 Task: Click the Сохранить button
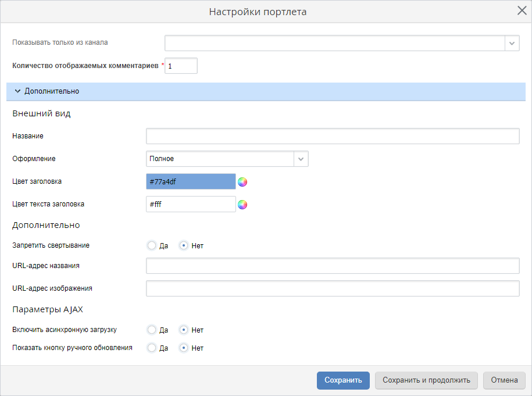point(343,380)
